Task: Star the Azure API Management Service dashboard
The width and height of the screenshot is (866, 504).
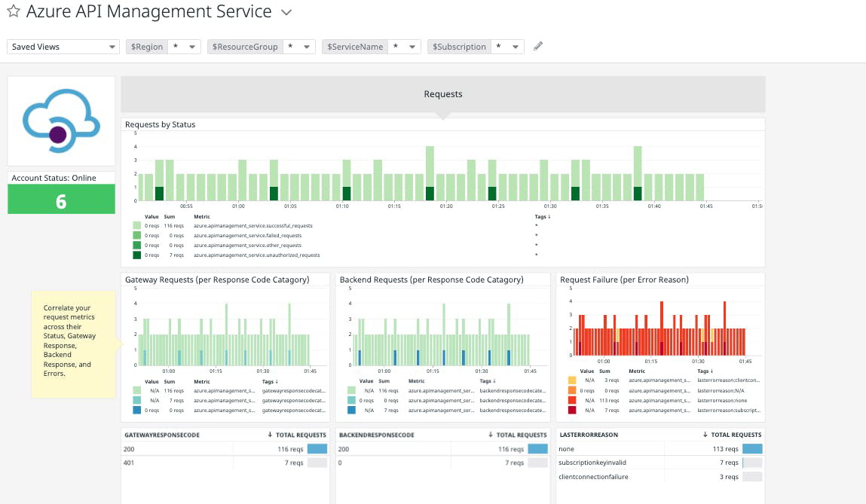Action: coord(13,12)
